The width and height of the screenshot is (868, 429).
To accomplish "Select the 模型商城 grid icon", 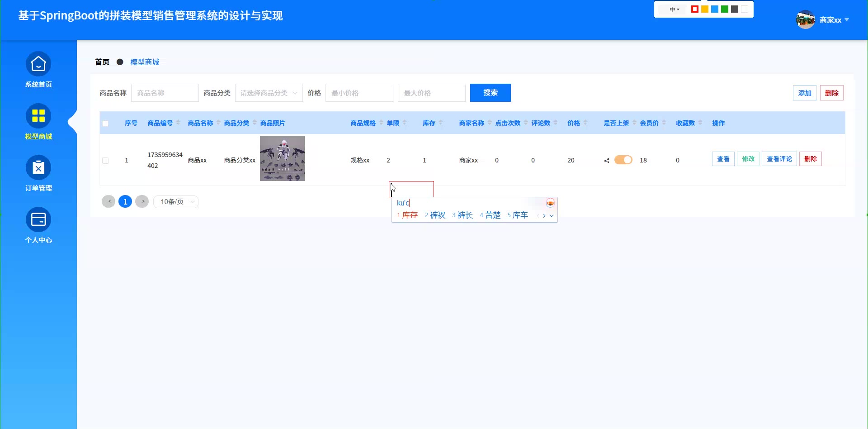I will [x=38, y=116].
